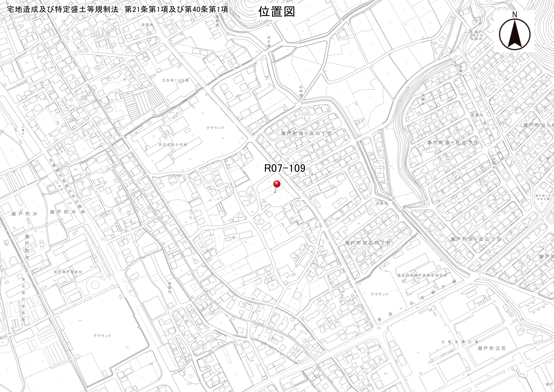Viewport: 554px width, 392px height.
Task: Click the 県立瀬戸南高校 label
Action: point(68,272)
